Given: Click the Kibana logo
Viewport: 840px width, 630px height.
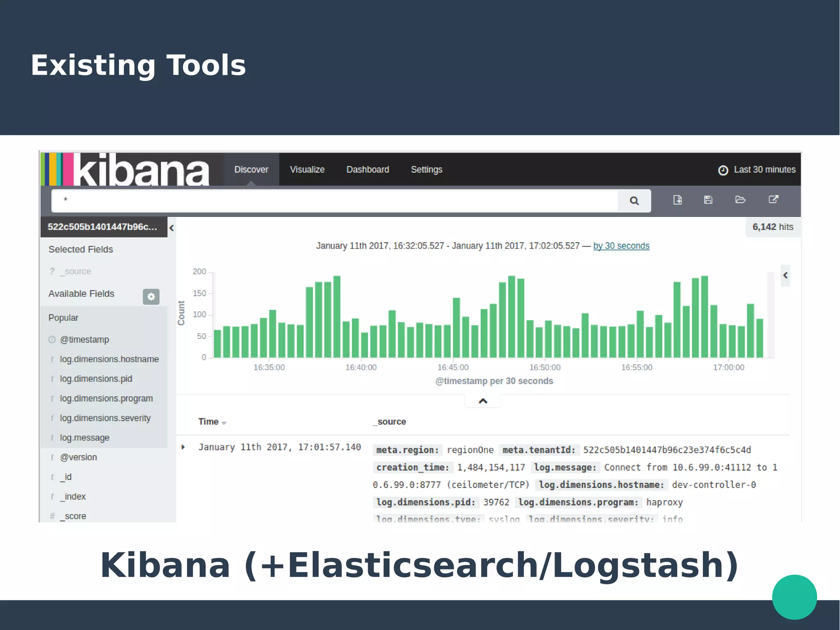Looking at the screenshot, I should click(126, 169).
